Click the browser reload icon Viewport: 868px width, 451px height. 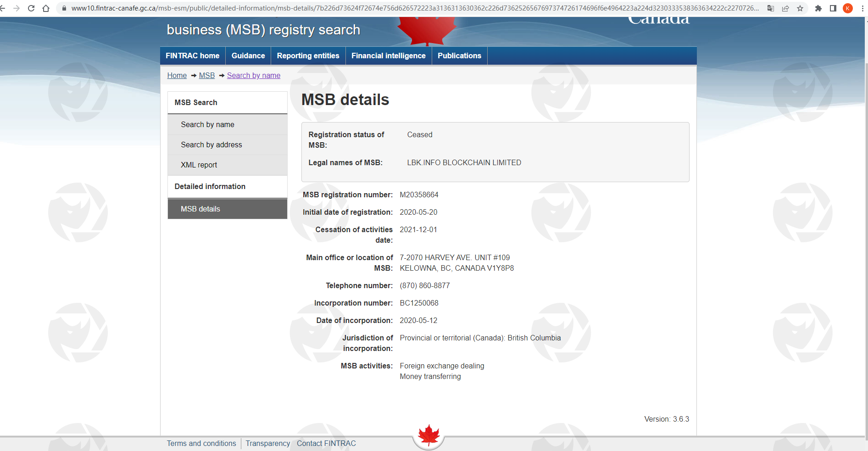click(31, 8)
